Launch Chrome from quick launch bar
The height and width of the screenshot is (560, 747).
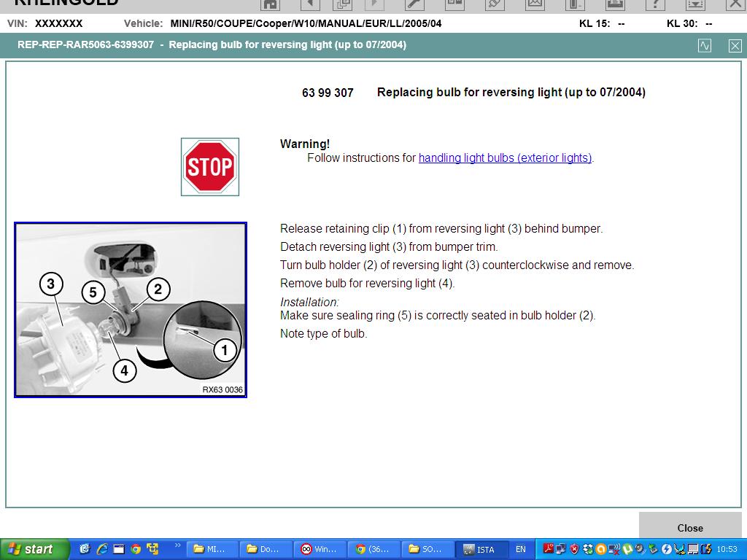pyautogui.click(x=136, y=549)
